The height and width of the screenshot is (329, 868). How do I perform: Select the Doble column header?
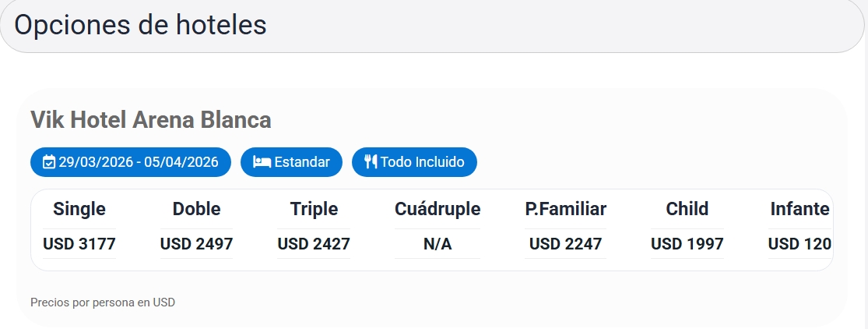pyautogui.click(x=196, y=209)
